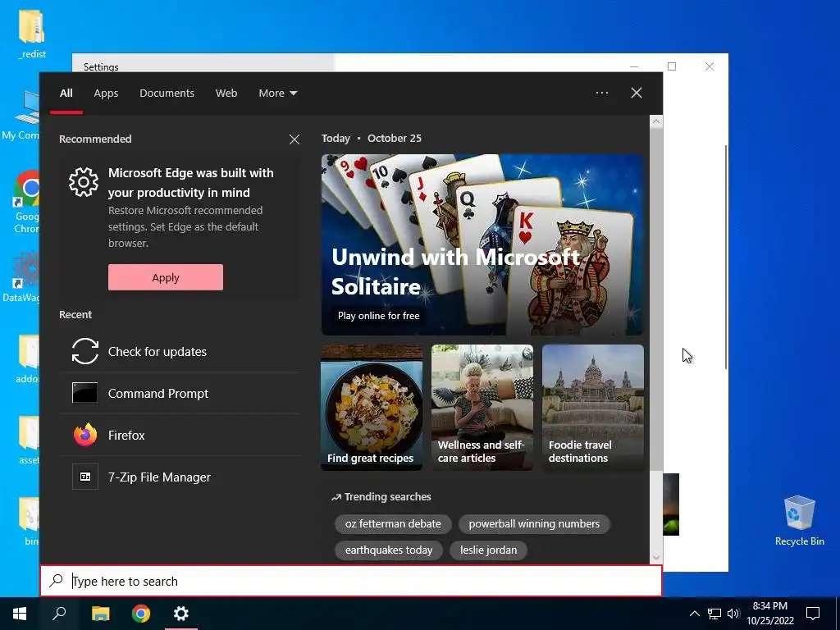Open the volume tray icon

point(733,614)
